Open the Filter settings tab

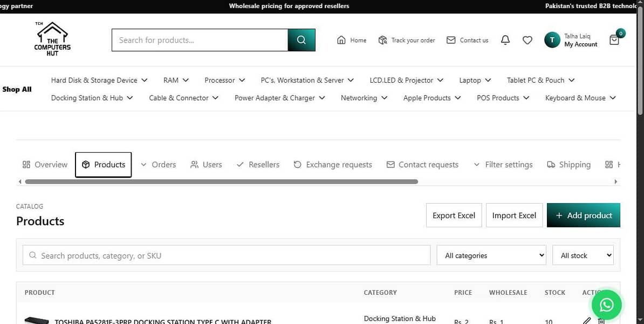503,165
